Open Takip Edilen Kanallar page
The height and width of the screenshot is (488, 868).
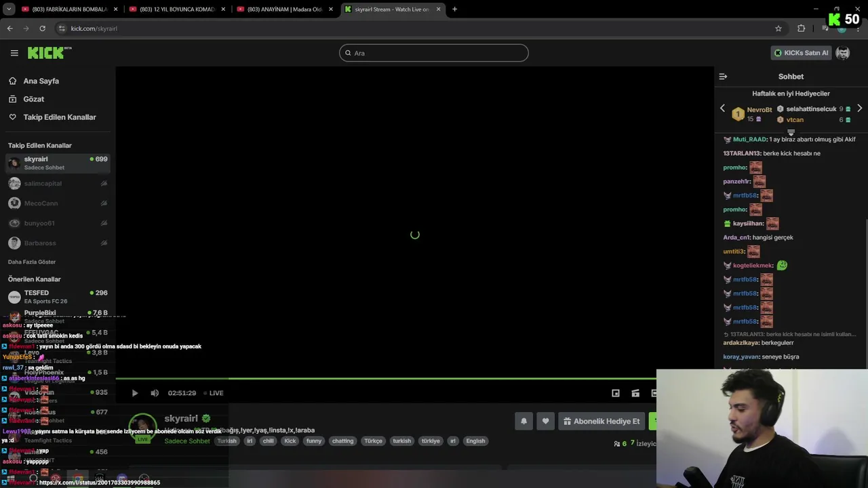tap(60, 117)
